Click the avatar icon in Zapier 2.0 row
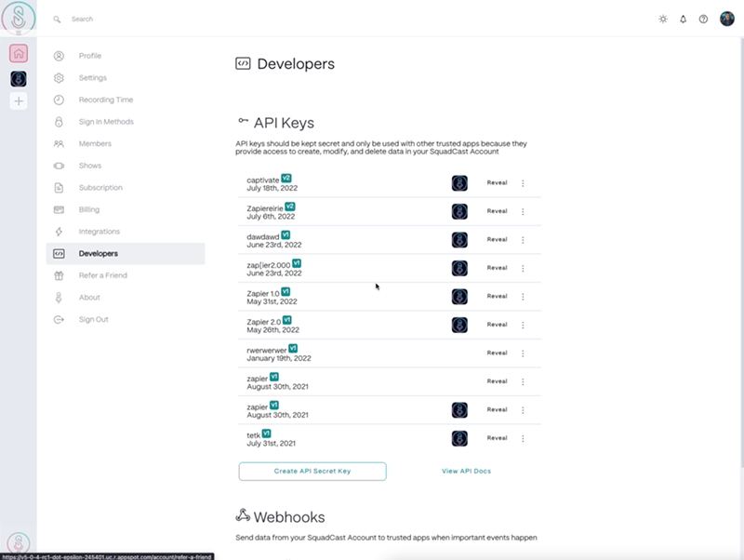 point(459,325)
